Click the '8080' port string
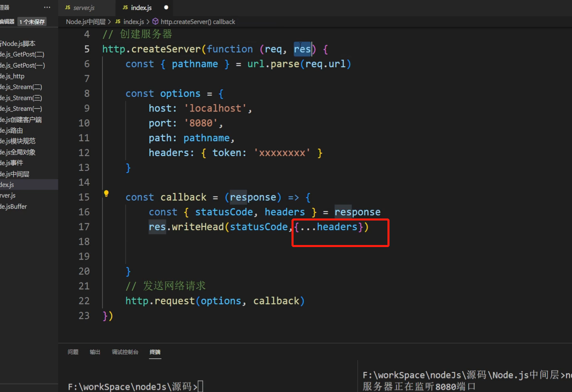The width and height of the screenshot is (572, 392). click(201, 123)
